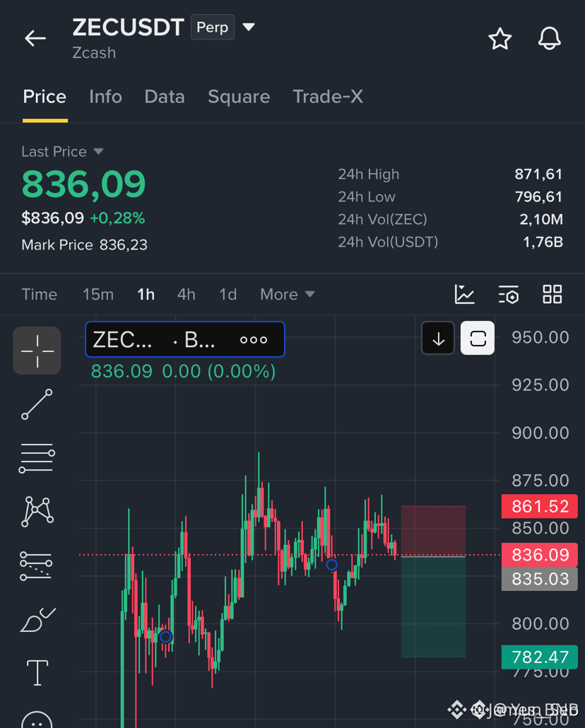
Task: Select the XABCD pattern tool
Action: pos(37,512)
